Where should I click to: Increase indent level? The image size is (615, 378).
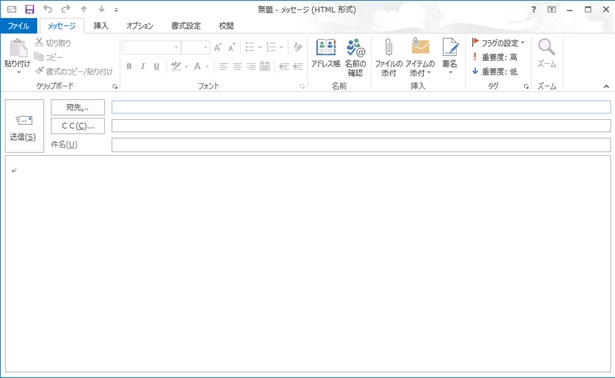[298, 66]
